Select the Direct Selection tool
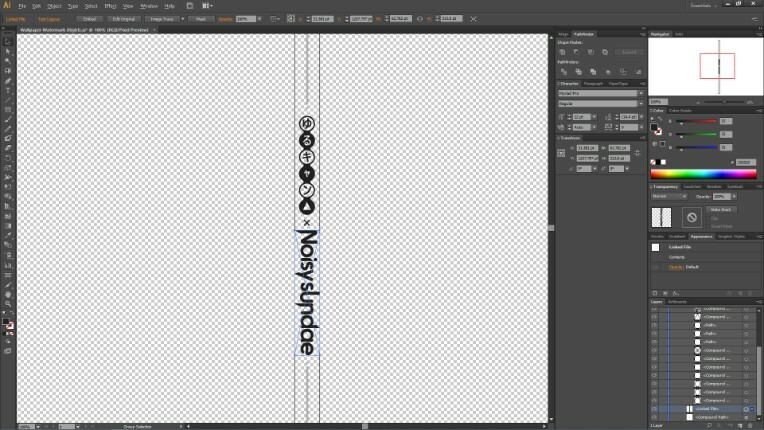The height and width of the screenshot is (430, 764). [7, 52]
